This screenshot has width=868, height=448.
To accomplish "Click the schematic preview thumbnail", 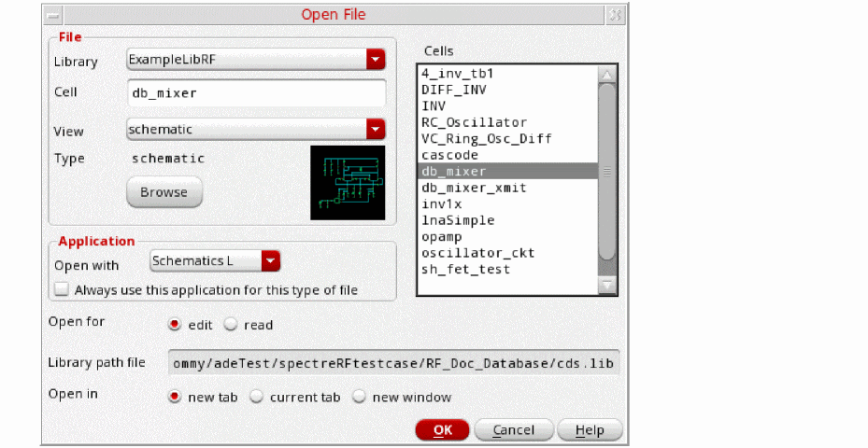I will point(348,183).
